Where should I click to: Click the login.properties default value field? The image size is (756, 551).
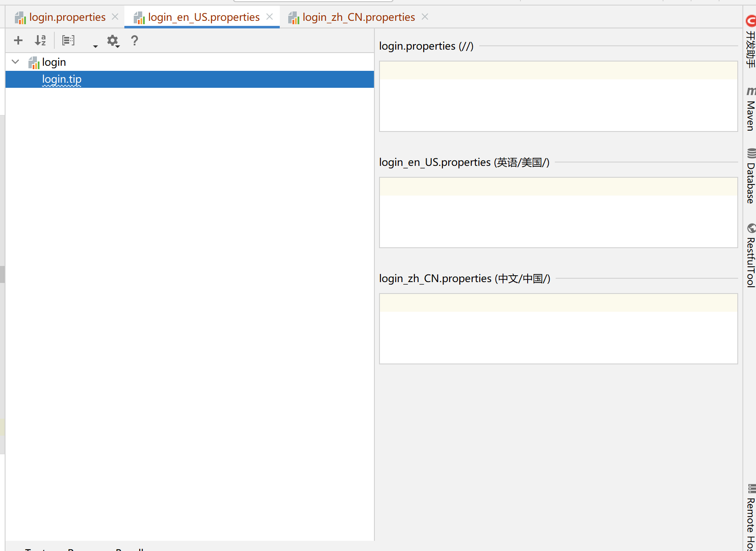pyautogui.click(x=558, y=96)
